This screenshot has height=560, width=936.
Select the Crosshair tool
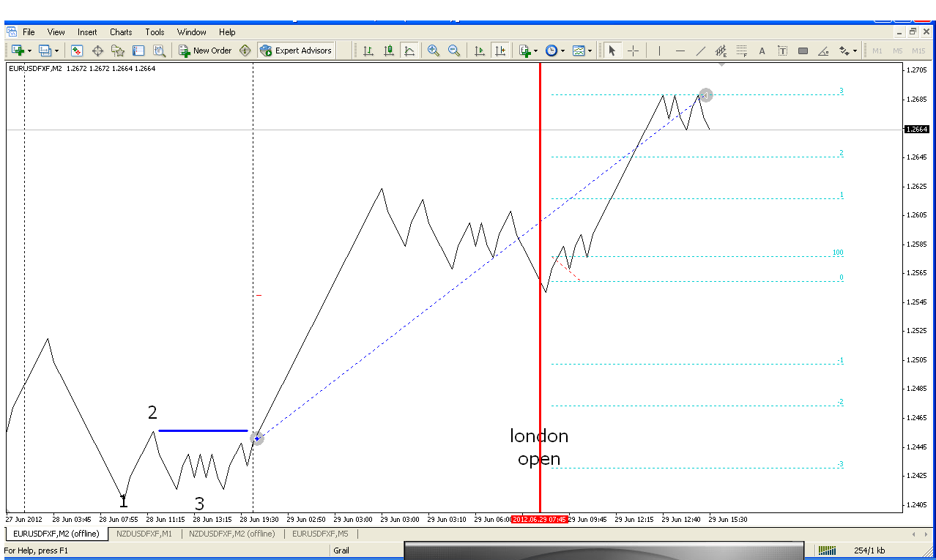pos(634,51)
